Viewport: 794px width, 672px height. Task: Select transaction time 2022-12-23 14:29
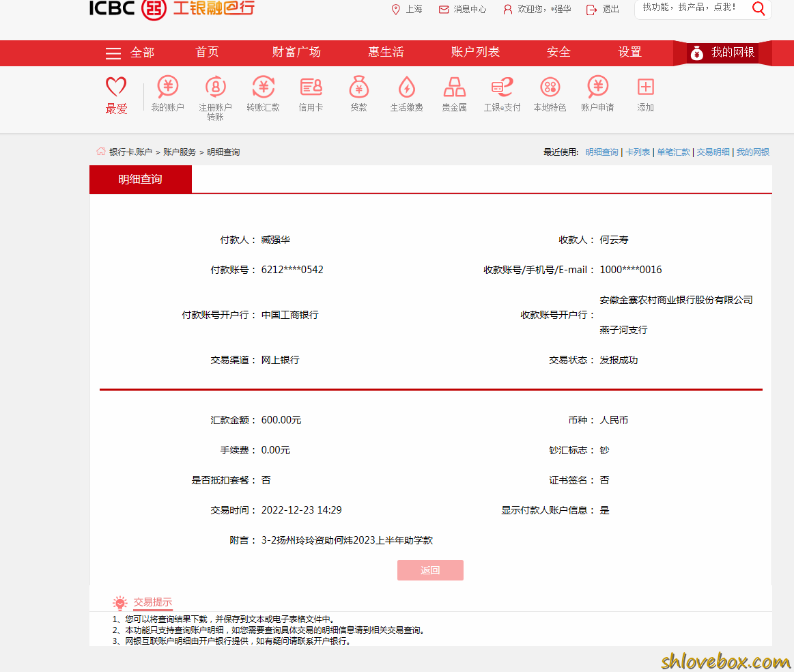point(301,510)
